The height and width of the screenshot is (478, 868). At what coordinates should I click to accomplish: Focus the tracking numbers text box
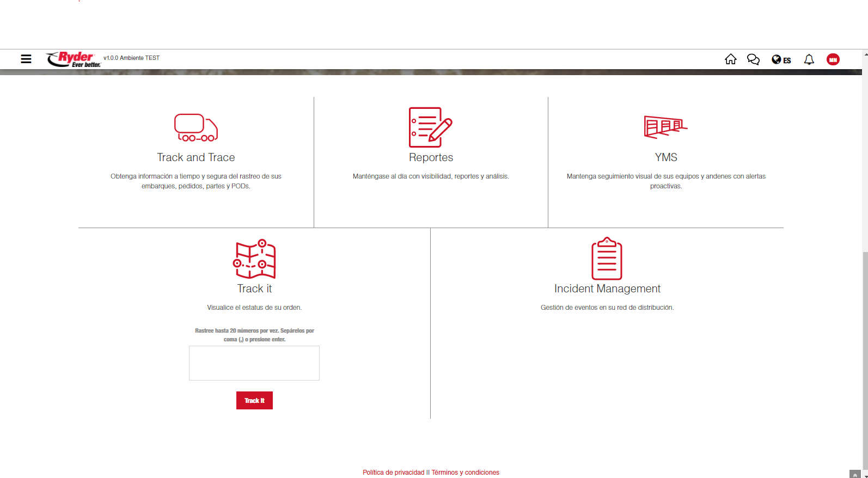(x=254, y=363)
